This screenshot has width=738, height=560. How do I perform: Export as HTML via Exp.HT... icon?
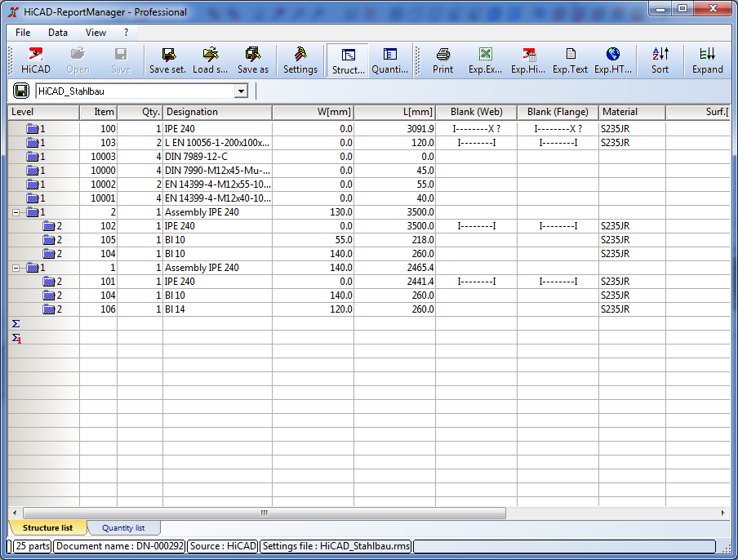tap(612, 60)
